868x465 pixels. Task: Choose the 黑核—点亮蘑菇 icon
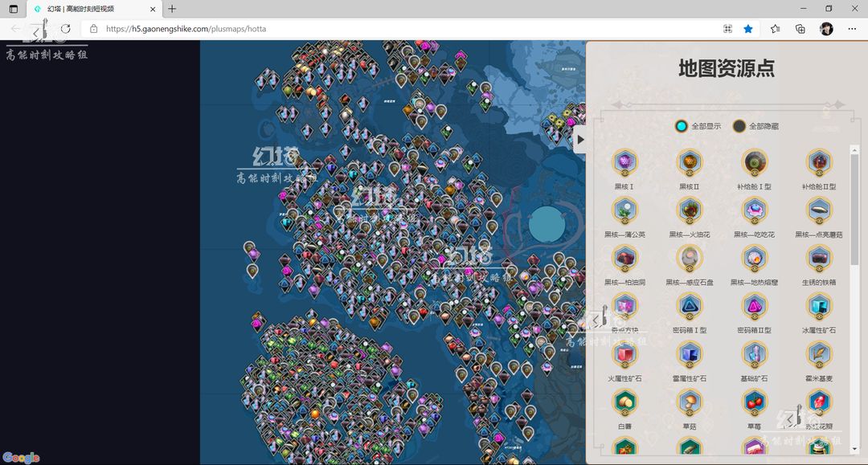(x=819, y=210)
